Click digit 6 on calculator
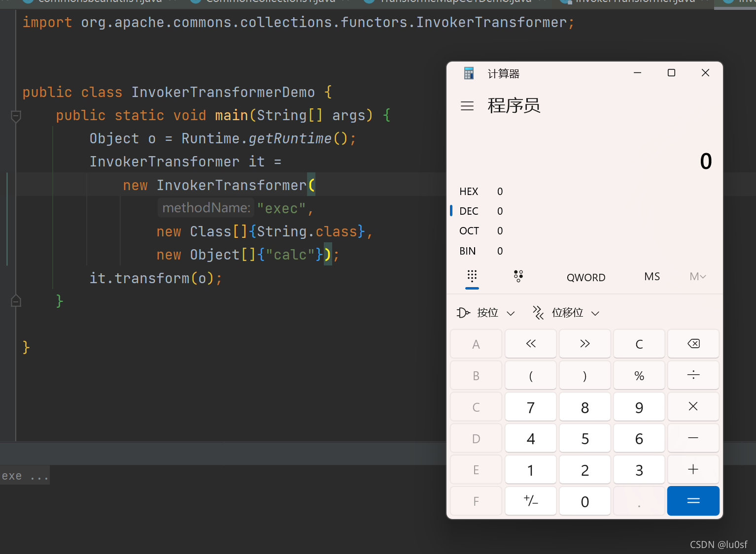The image size is (756, 554). pyautogui.click(x=639, y=438)
